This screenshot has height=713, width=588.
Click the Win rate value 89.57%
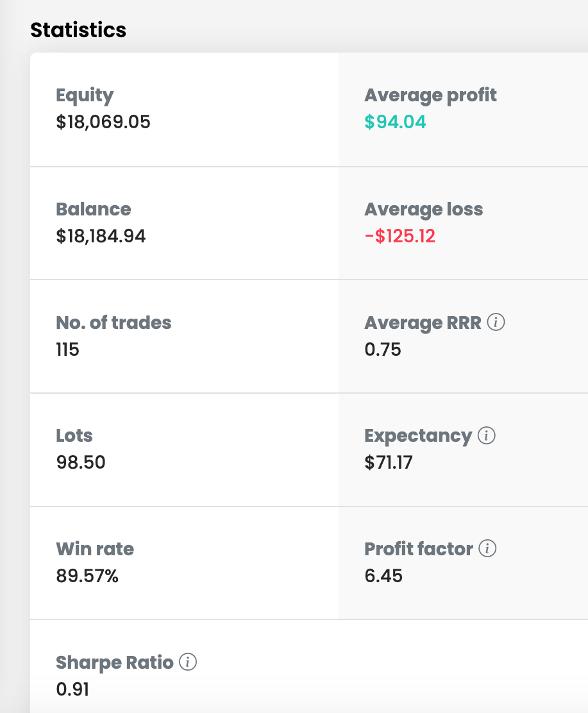[87, 576]
